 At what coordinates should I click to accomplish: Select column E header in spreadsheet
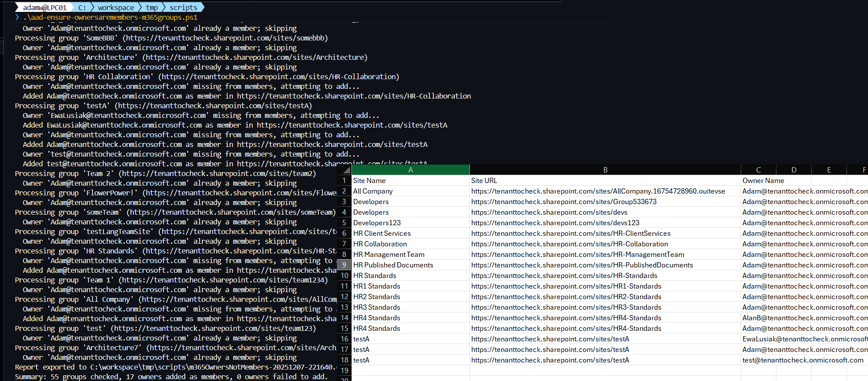coord(829,170)
